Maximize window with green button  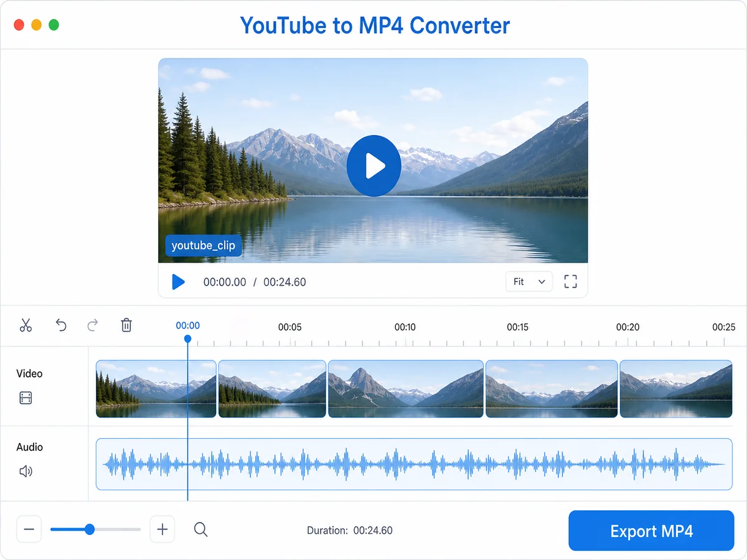[x=54, y=25]
